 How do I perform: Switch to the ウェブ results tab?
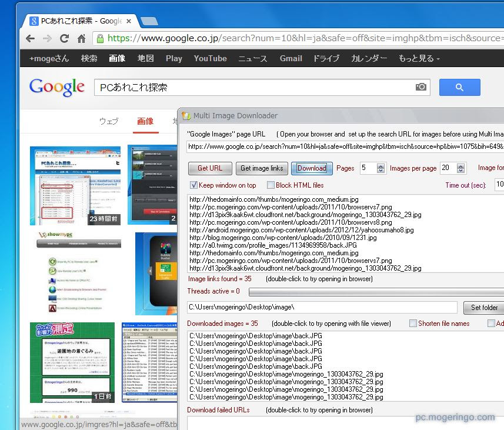109,121
